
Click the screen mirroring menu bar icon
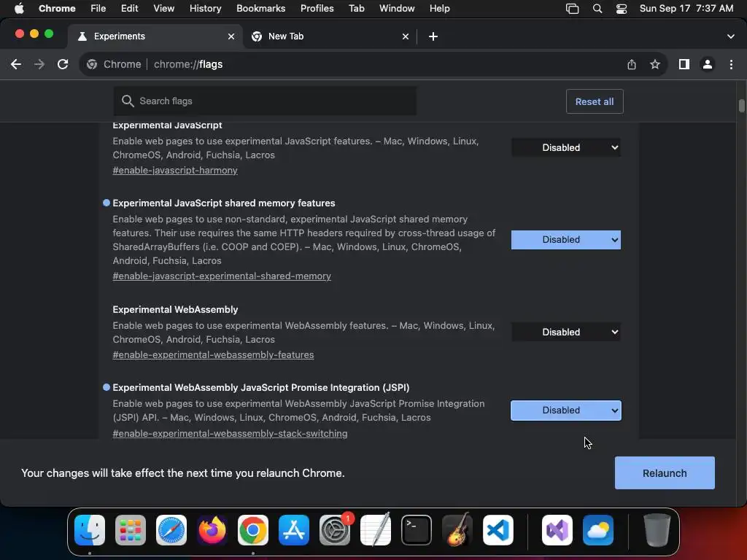point(572,9)
